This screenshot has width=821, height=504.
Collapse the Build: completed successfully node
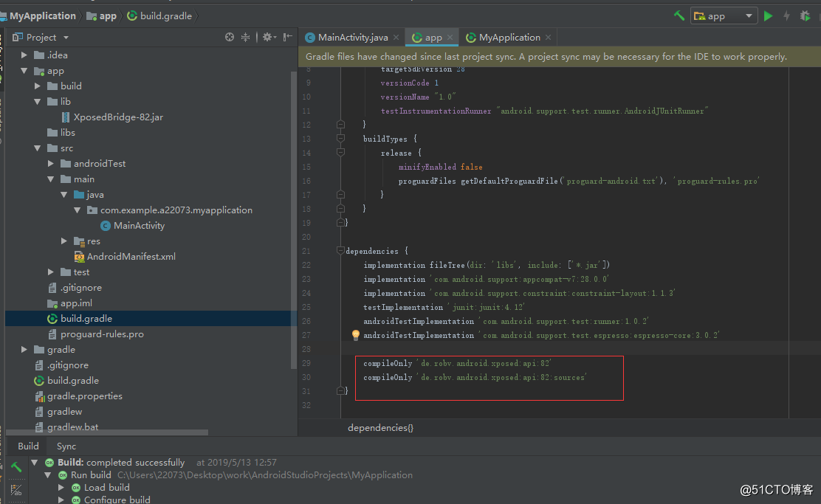click(x=35, y=463)
